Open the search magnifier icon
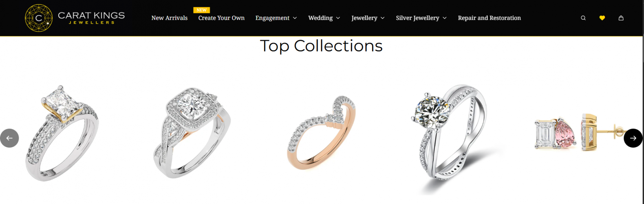 [583, 18]
